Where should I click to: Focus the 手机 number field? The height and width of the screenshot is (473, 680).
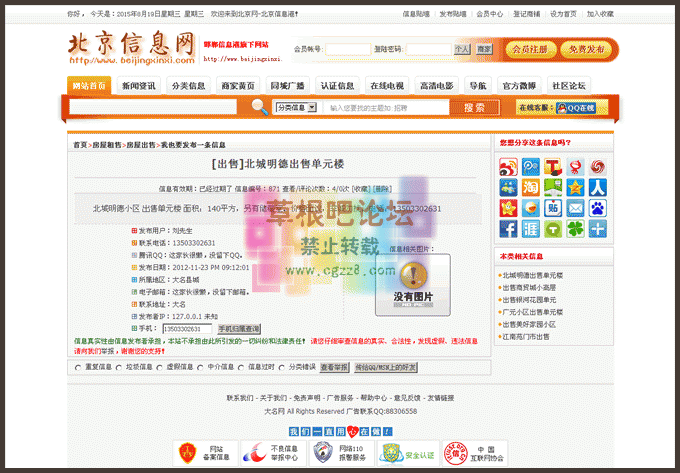[187, 329]
